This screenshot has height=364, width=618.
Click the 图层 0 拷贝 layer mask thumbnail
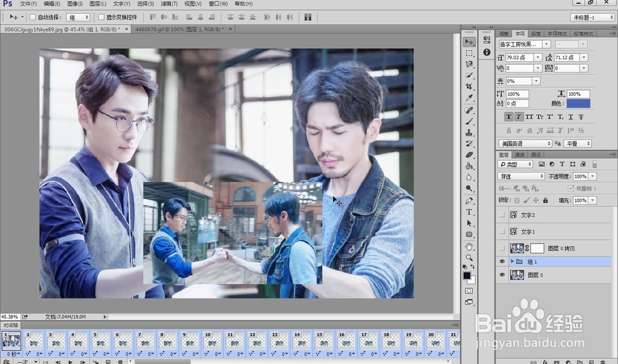[x=537, y=248]
